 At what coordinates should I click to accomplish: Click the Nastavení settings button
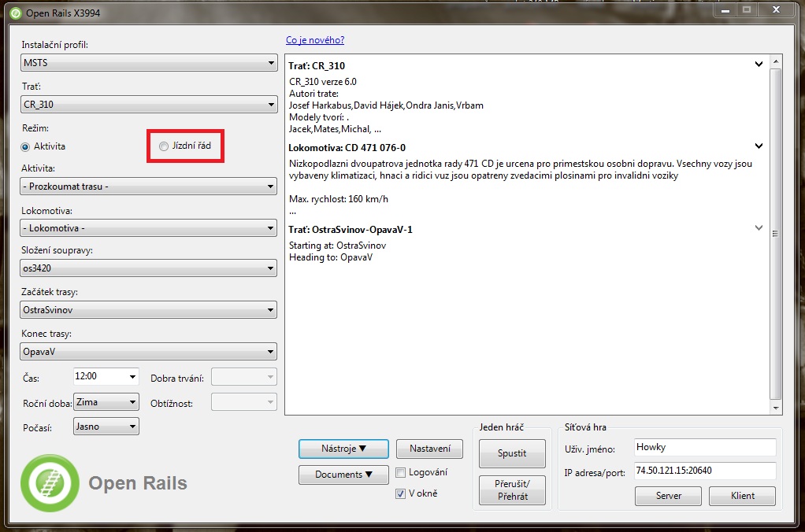(430, 449)
